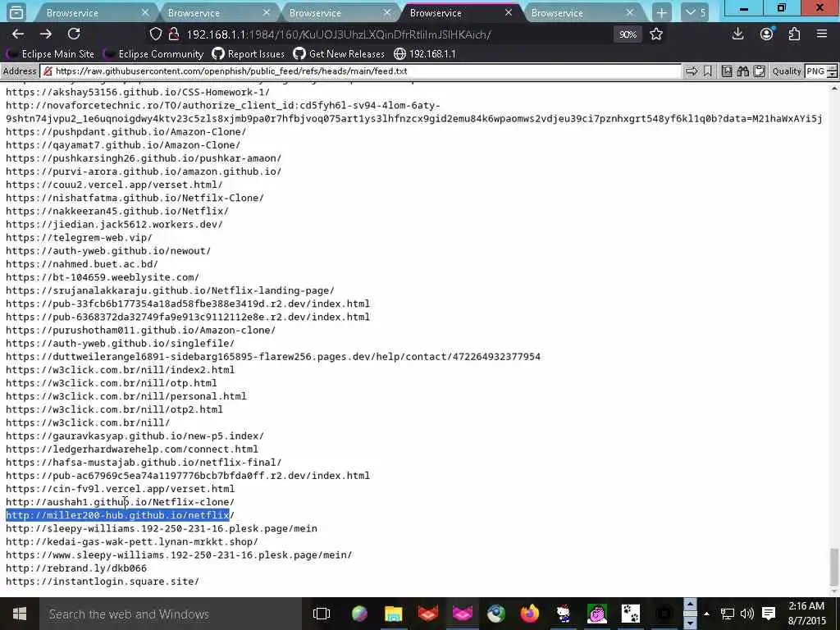Open the pink fox-face taskbar icon

463,614
